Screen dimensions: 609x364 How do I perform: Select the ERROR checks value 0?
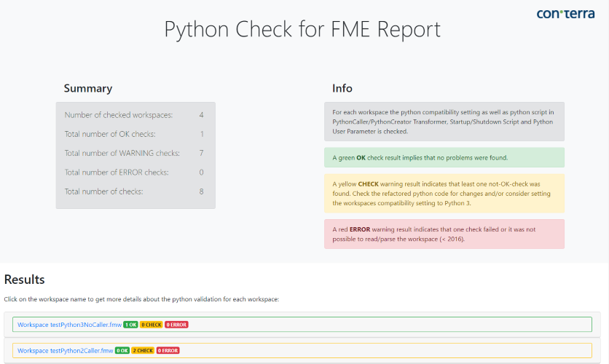(201, 173)
